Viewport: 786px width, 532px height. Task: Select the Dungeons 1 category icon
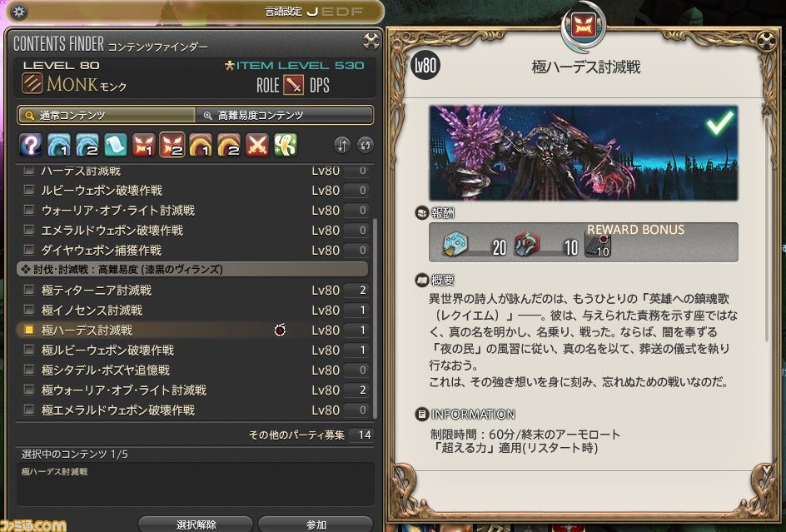click(x=58, y=146)
